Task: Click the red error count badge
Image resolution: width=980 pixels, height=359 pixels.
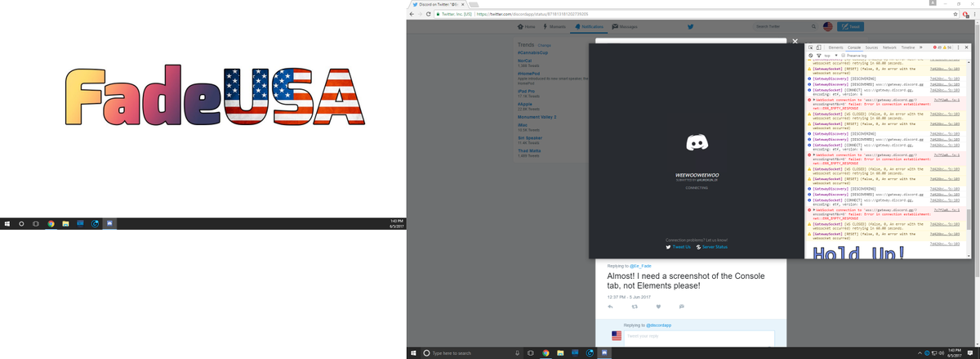Action: point(938,47)
